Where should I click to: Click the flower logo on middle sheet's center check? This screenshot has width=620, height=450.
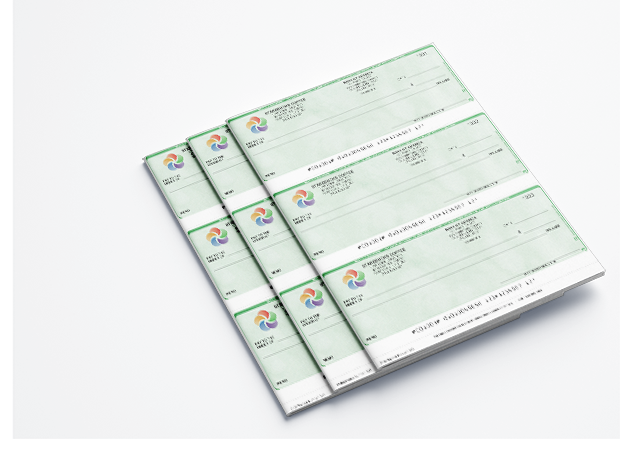pos(262,217)
